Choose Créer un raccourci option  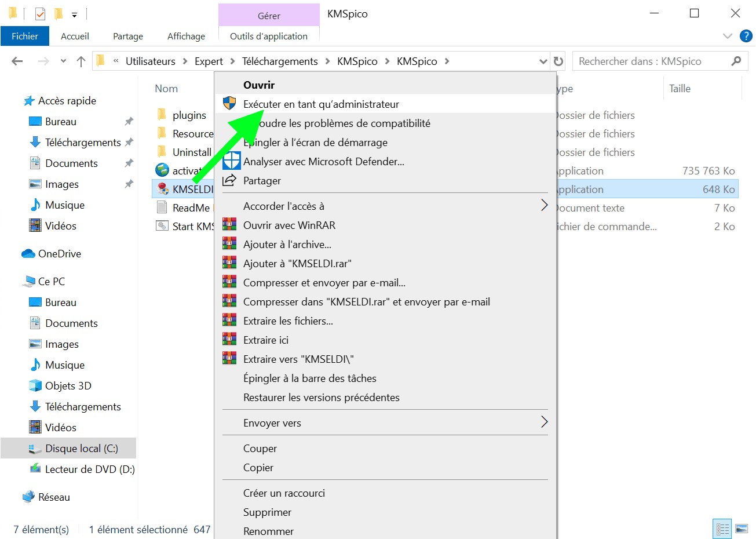(x=284, y=493)
